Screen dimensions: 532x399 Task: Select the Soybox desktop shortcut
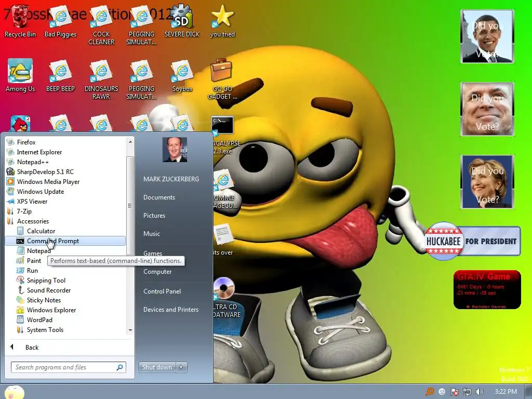click(182, 75)
